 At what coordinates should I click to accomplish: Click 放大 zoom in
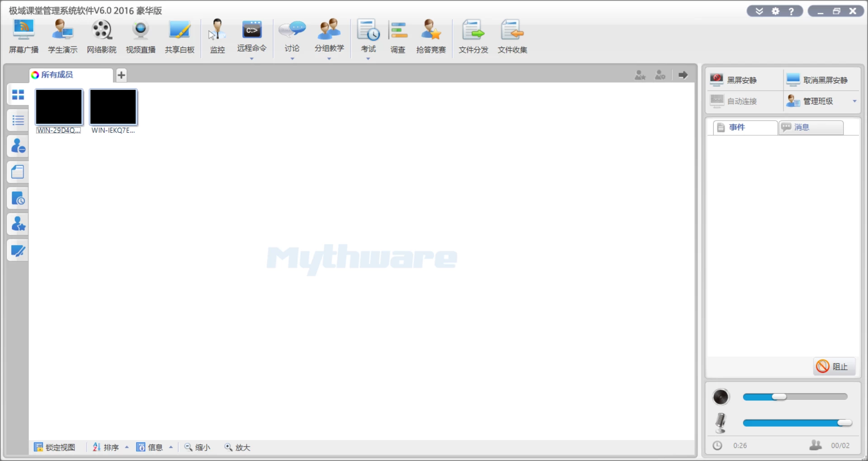tap(237, 447)
